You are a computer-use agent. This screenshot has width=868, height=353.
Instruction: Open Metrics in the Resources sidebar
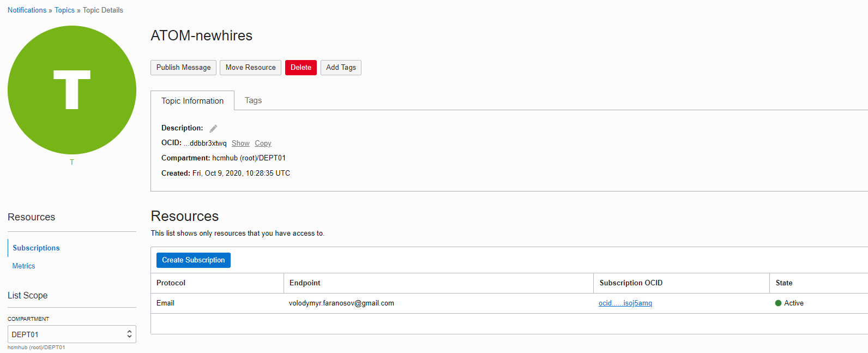pos(24,266)
